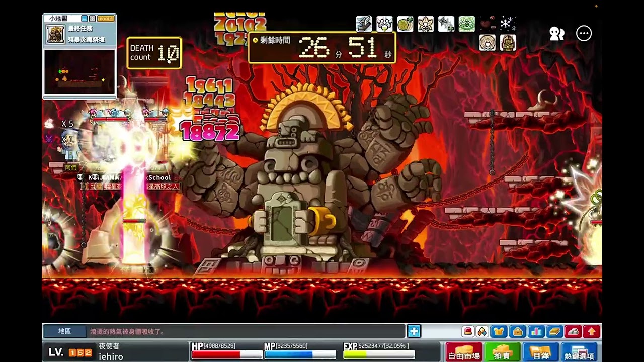Image resolution: width=644 pixels, height=362 pixels.
Task: Open the players list icon
Action: (x=556, y=34)
